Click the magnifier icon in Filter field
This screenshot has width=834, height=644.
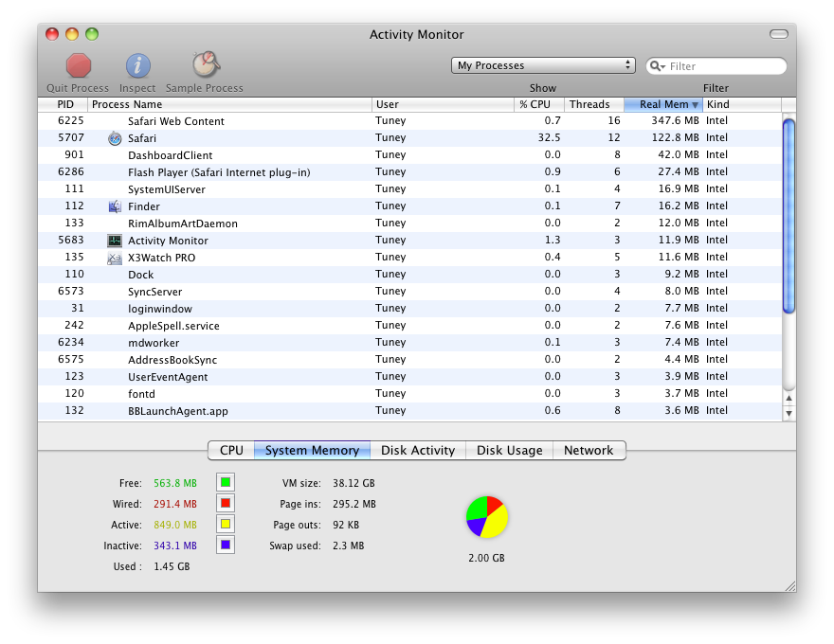pyautogui.click(x=658, y=66)
